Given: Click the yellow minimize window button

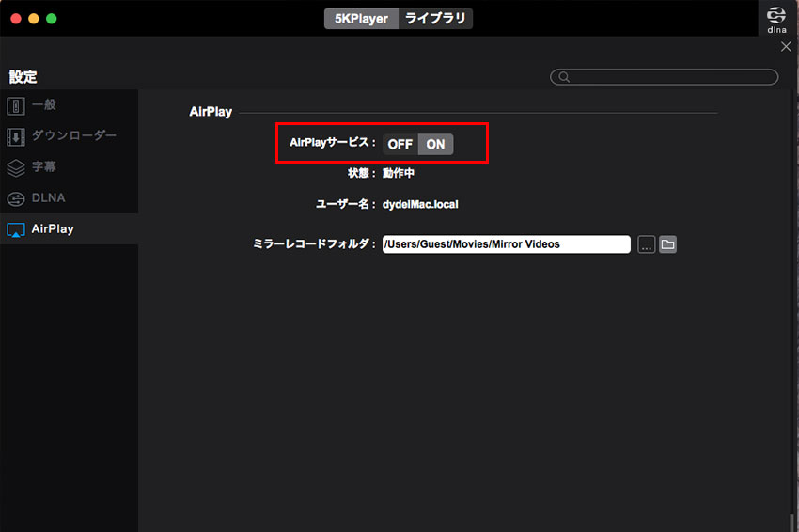Looking at the screenshot, I should coord(34,19).
